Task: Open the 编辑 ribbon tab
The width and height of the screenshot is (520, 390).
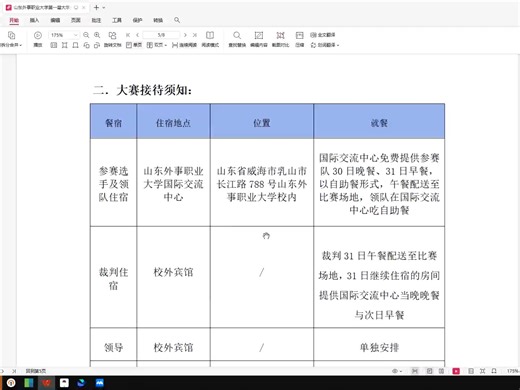Action: tap(55, 20)
